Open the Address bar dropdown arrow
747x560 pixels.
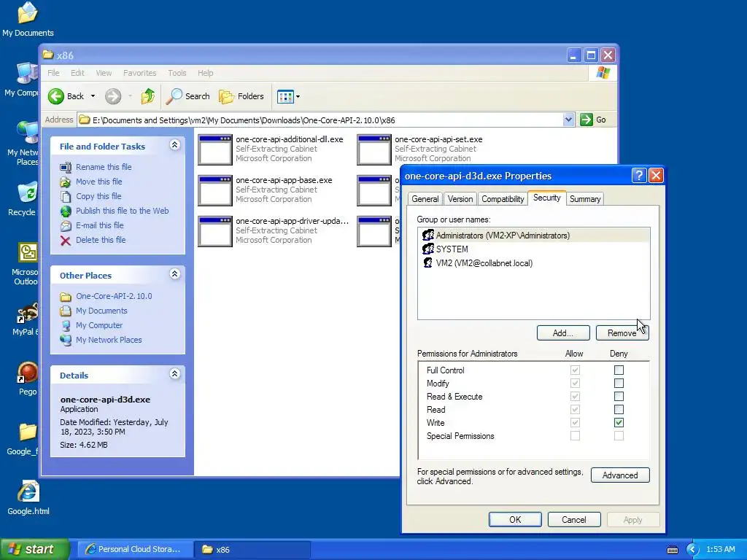click(x=568, y=120)
